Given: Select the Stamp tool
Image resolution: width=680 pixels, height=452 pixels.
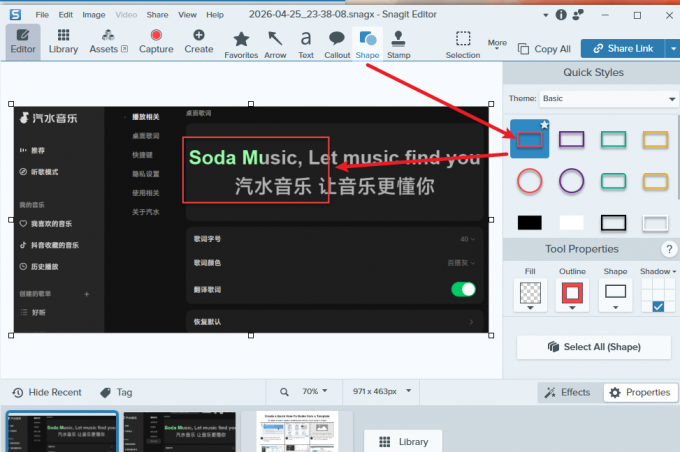Looking at the screenshot, I should point(399,44).
